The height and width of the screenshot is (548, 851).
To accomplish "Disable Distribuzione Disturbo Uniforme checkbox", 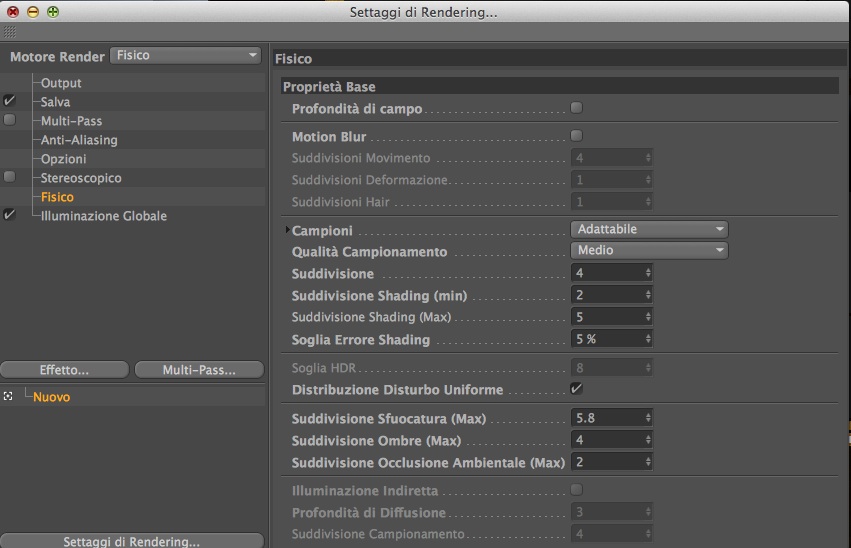I will (576, 388).
